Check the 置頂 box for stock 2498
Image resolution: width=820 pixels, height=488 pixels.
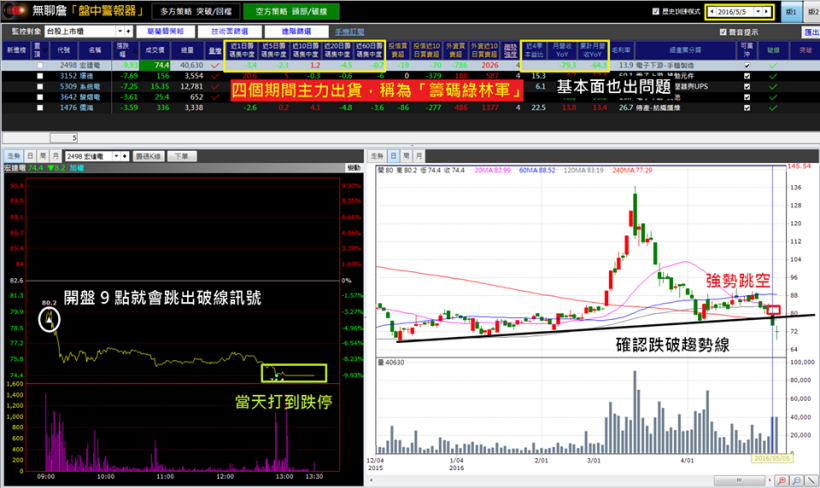pyautogui.click(x=40, y=65)
